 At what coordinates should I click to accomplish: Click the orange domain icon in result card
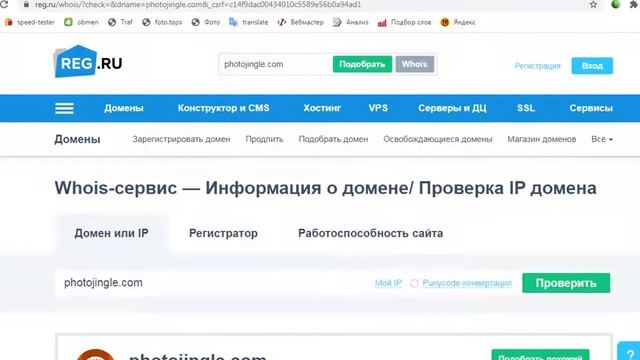pyautogui.click(x=96, y=355)
